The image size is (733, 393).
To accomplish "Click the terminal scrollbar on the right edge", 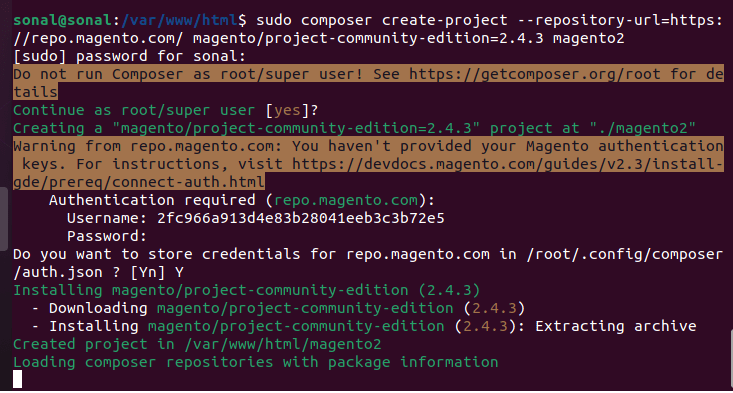I will click(x=731, y=357).
